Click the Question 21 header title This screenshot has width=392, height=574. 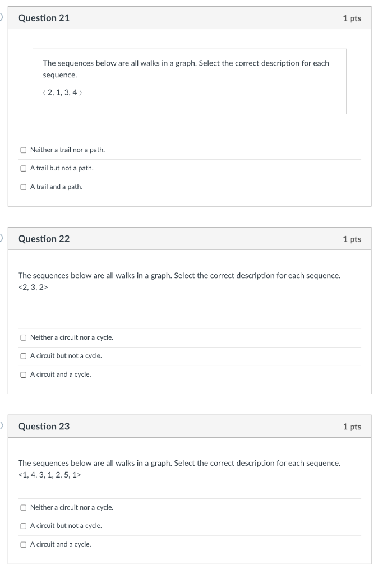pos(44,18)
